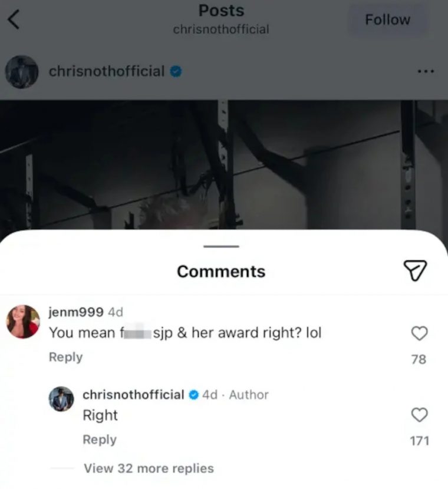Image resolution: width=448 pixels, height=489 pixels.
Task: Open the verified badge next to post author name
Action: [176, 71]
